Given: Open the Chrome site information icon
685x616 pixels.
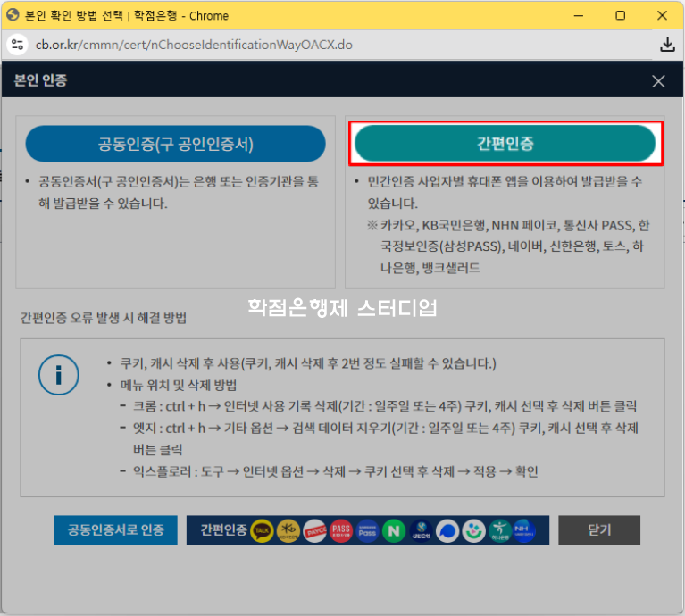Looking at the screenshot, I should pyautogui.click(x=18, y=45).
